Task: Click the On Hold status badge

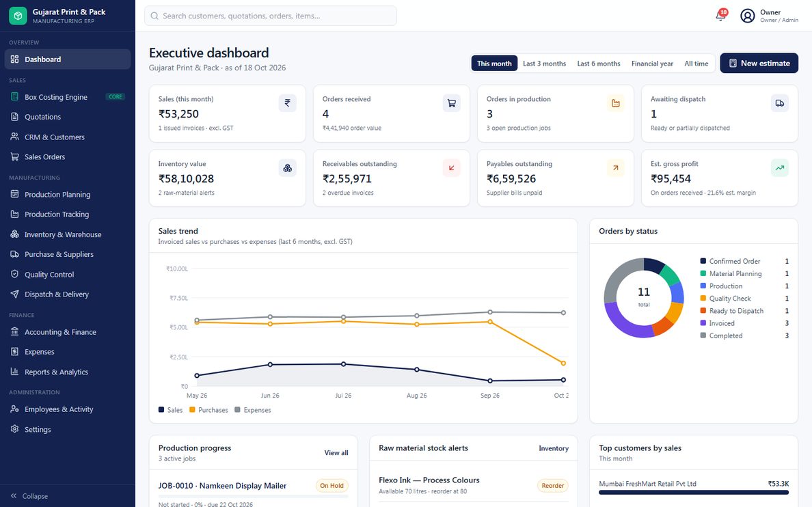Action: point(332,486)
